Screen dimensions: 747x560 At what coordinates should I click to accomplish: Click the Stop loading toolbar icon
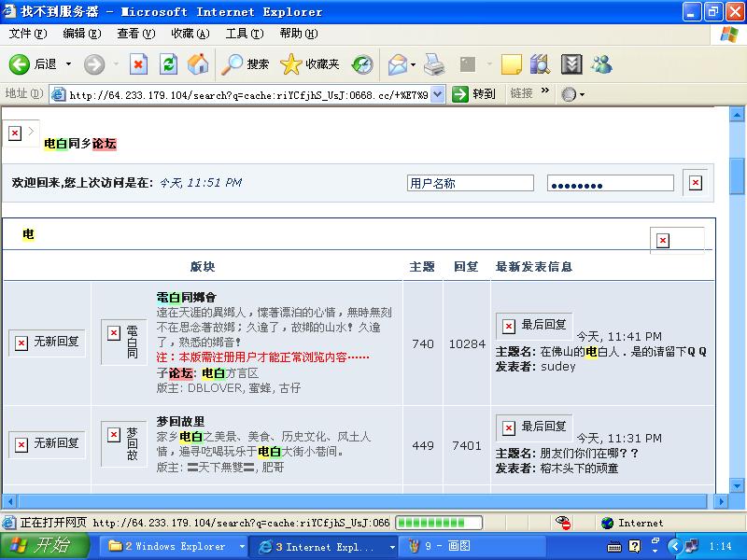(138, 64)
